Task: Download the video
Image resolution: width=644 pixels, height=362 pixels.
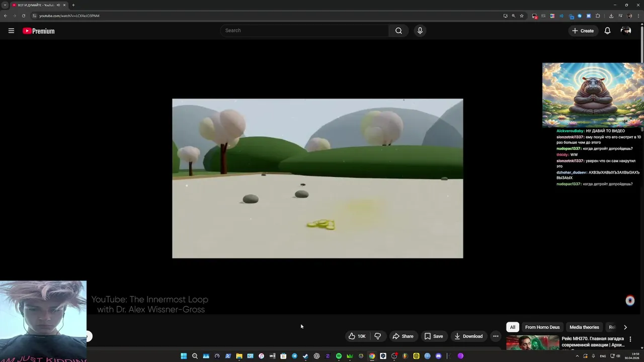Action: tap(468, 336)
